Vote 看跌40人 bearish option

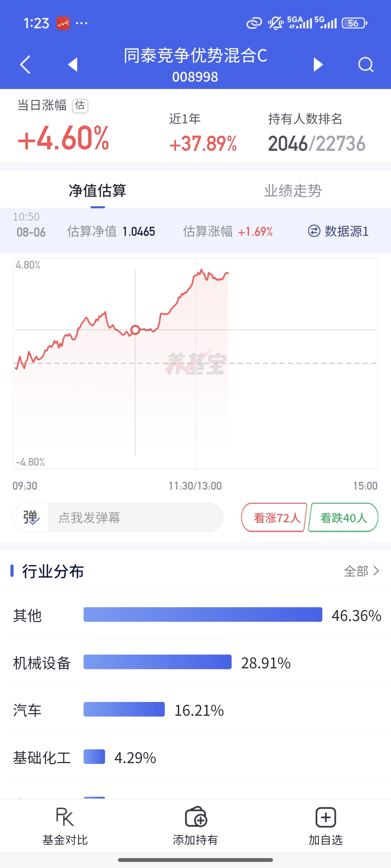(x=343, y=518)
